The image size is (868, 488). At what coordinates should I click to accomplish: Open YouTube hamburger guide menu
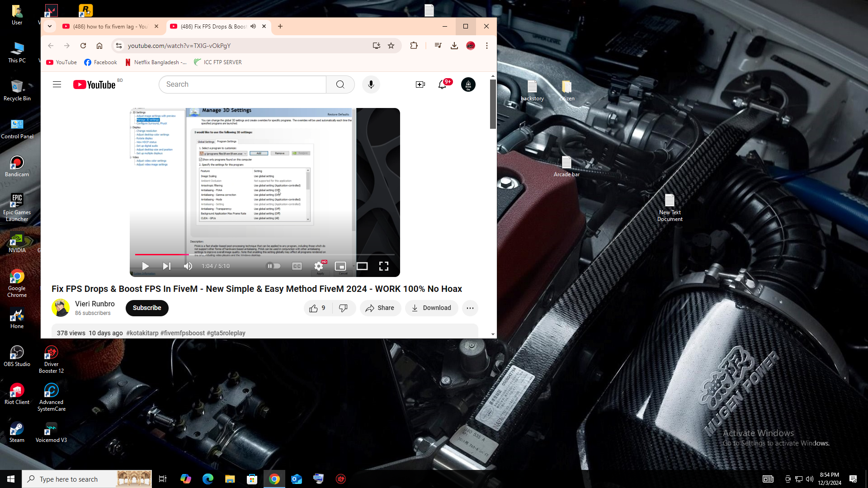coord(57,84)
